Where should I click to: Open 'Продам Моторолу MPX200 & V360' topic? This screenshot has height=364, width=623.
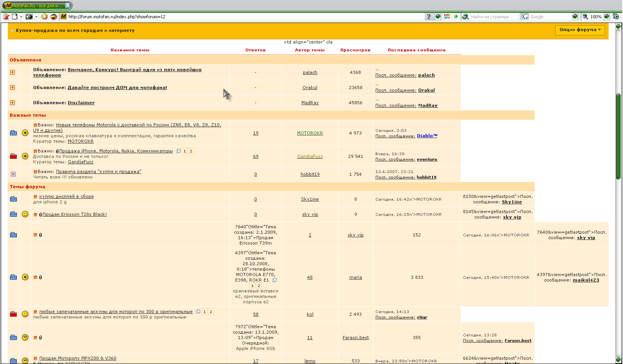(78, 358)
